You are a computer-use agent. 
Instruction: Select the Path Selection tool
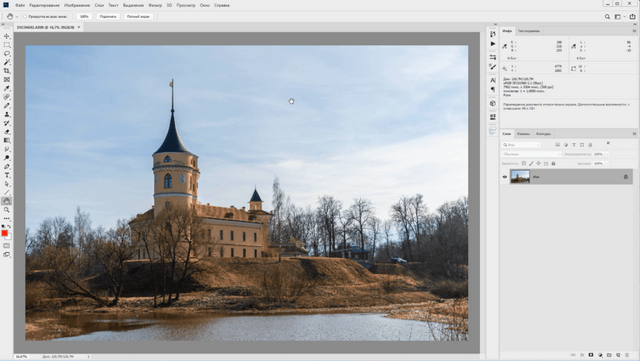(7, 184)
